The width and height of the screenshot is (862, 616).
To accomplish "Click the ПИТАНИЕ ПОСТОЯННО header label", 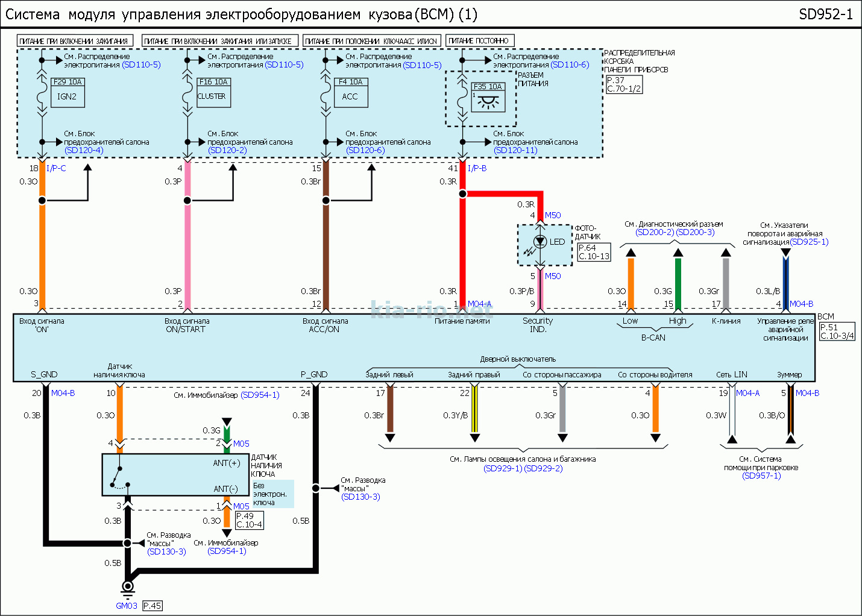I will pyautogui.click(x=480, y=41).
